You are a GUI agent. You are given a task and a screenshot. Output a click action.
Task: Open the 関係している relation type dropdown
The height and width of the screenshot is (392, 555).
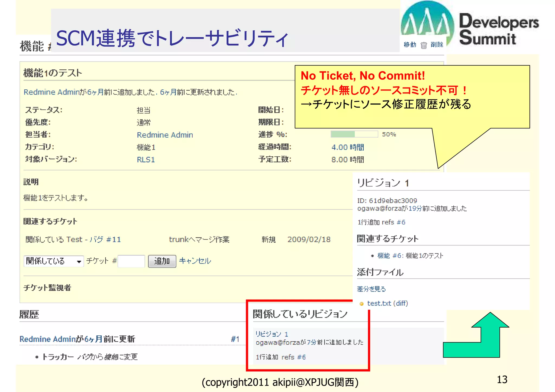(54, 261)
